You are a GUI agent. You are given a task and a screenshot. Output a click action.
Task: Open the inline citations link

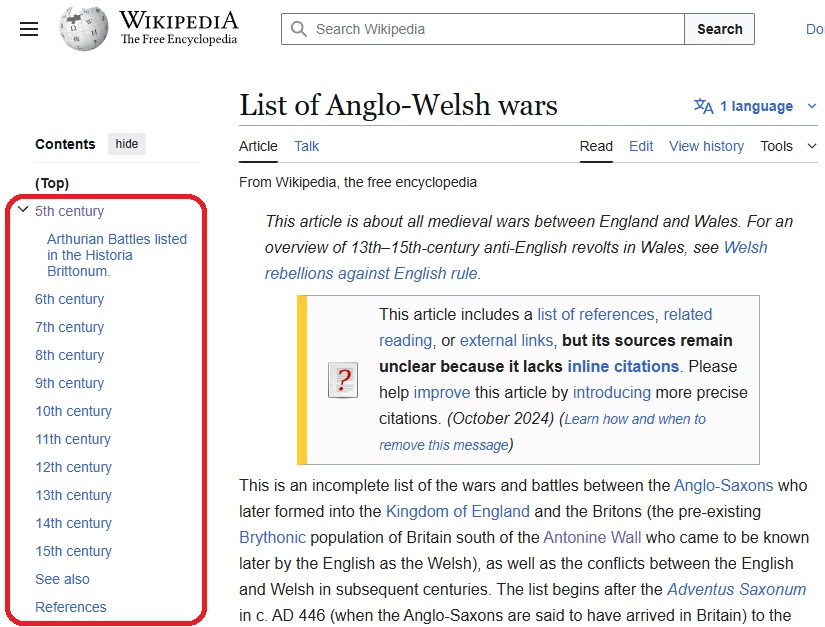pos(623,366)
